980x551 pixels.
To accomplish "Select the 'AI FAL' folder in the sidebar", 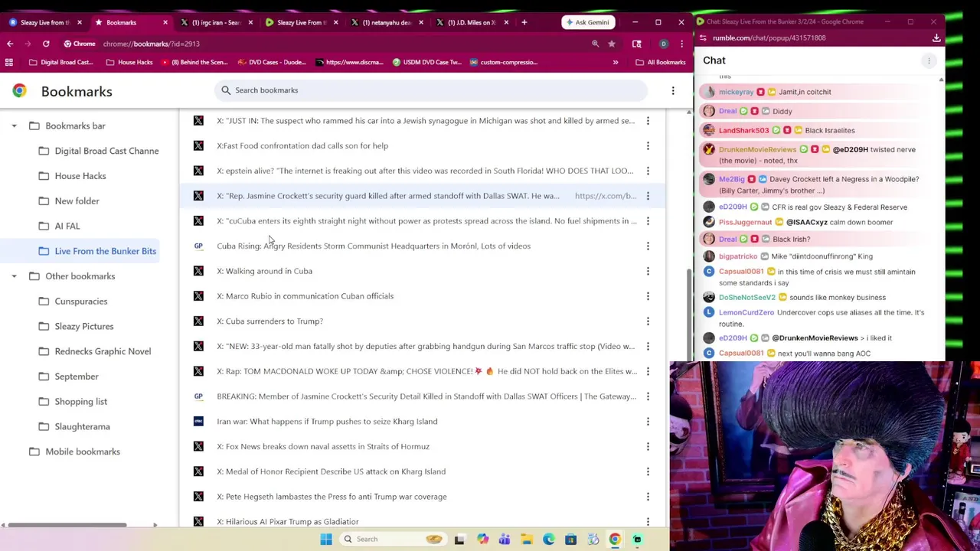I will (67, 226).
